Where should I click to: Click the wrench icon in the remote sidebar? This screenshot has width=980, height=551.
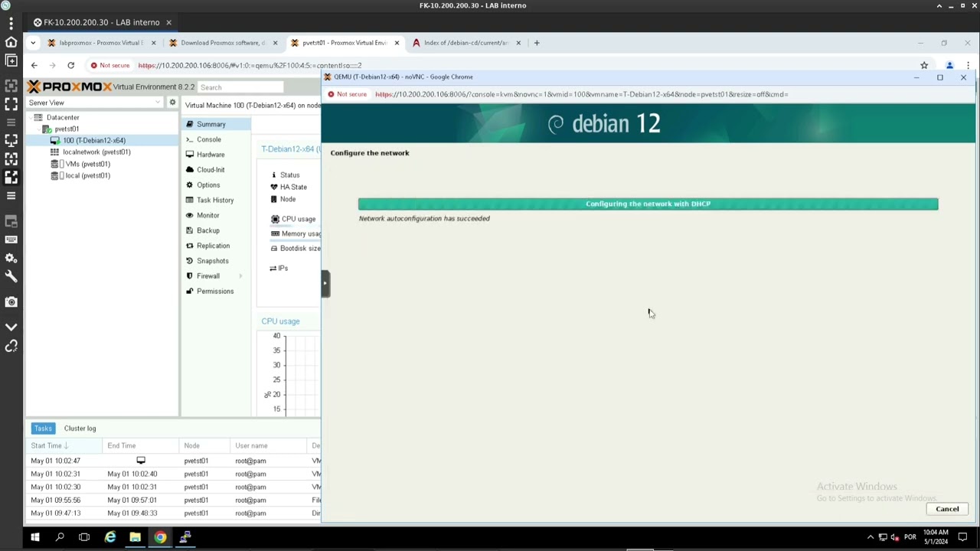(x=11, y=276)
